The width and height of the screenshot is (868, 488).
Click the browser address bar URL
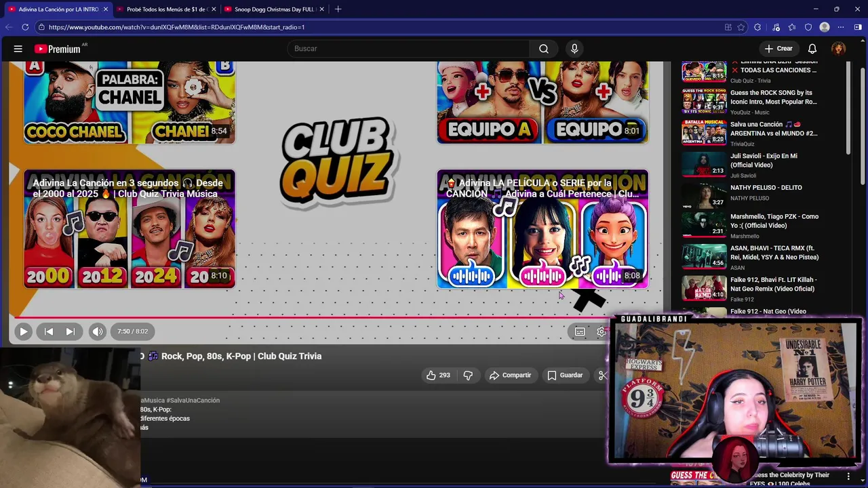point(176,27)
